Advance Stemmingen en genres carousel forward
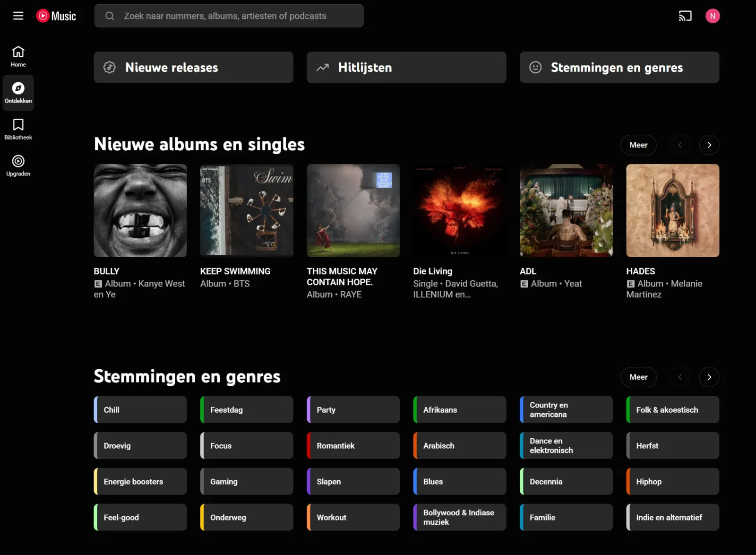Image resolution: width=756 pixels, height=555 pixels. (709, 377)
